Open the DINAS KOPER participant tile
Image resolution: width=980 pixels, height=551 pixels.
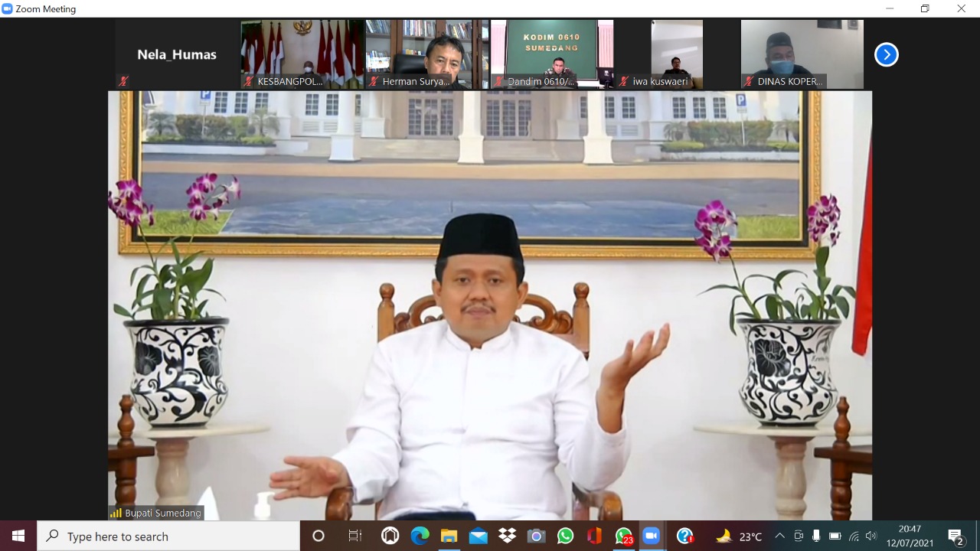click(x=802, y=54)
